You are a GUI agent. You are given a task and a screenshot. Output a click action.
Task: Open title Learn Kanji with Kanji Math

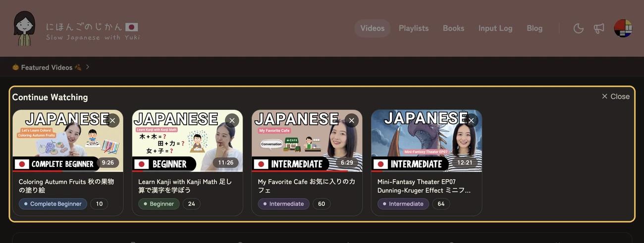click(x=185, y=186)
